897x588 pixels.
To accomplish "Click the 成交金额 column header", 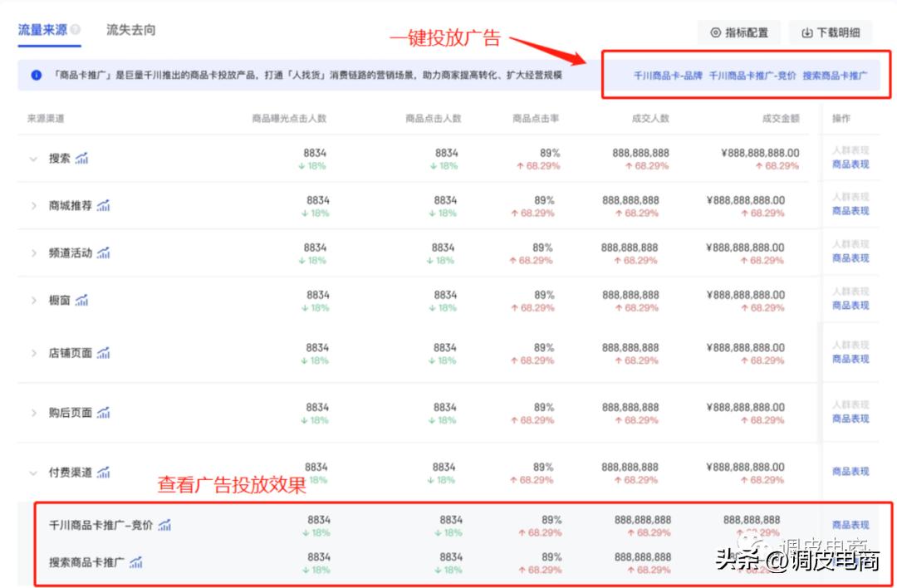I will click(x=781, y=119).
